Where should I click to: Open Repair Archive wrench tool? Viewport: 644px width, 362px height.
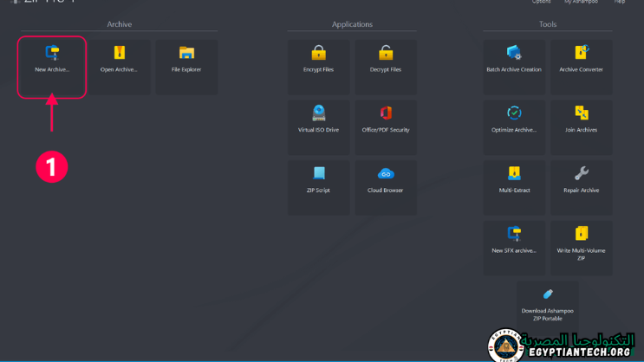click(582, 188)
